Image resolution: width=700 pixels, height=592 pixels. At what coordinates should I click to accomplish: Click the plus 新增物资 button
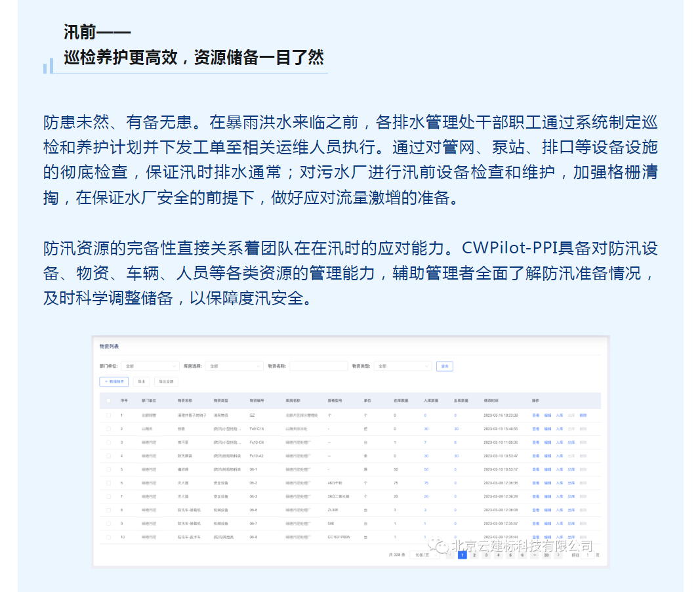click(114, 381)
